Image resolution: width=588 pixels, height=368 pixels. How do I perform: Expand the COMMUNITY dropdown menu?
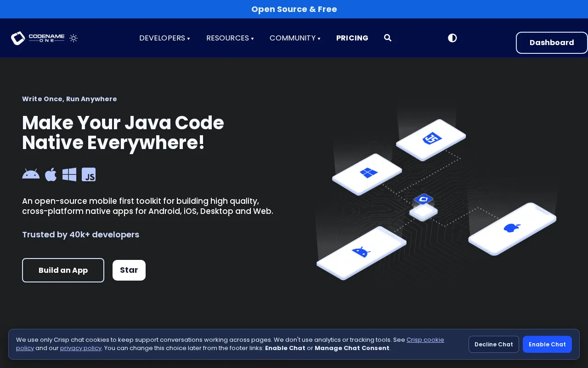[x=295, y=38]
